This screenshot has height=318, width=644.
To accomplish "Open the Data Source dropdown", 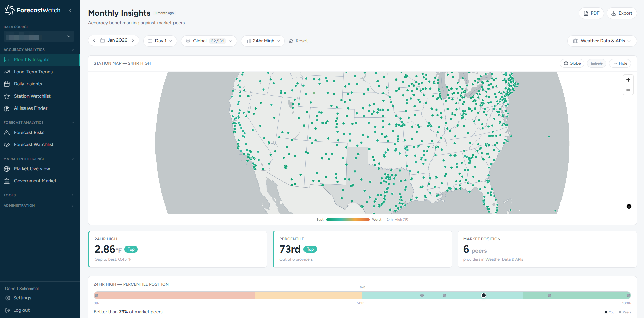I will tap(39, 36).
